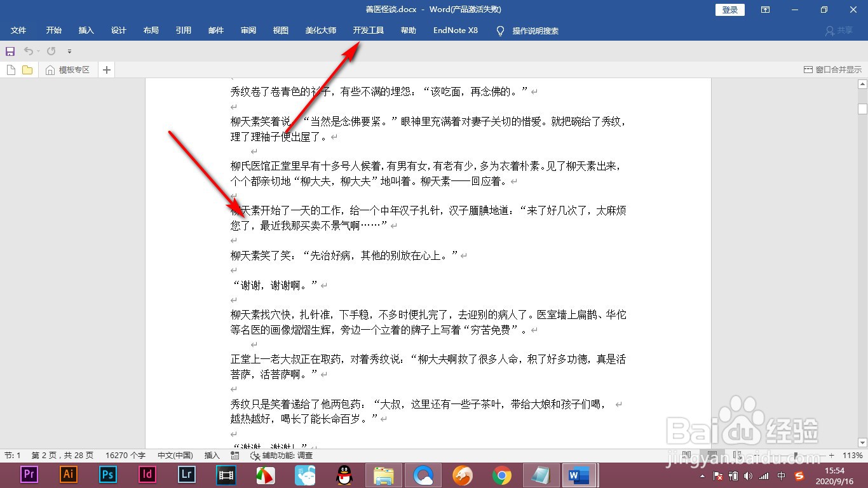The width and height of the screenshot is (868, 488).
Task: Open the Premiere Pro taskbar icon
Action: point(29,475)
